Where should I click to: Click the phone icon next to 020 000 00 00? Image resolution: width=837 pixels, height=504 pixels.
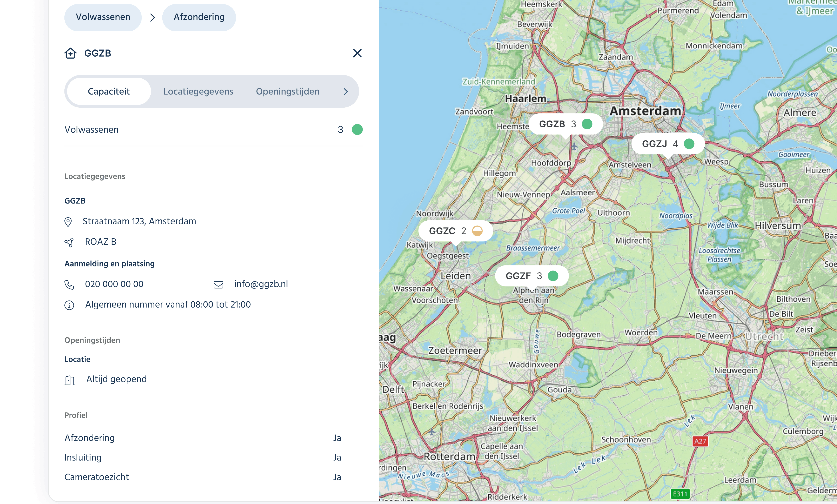tap(69, 285)
